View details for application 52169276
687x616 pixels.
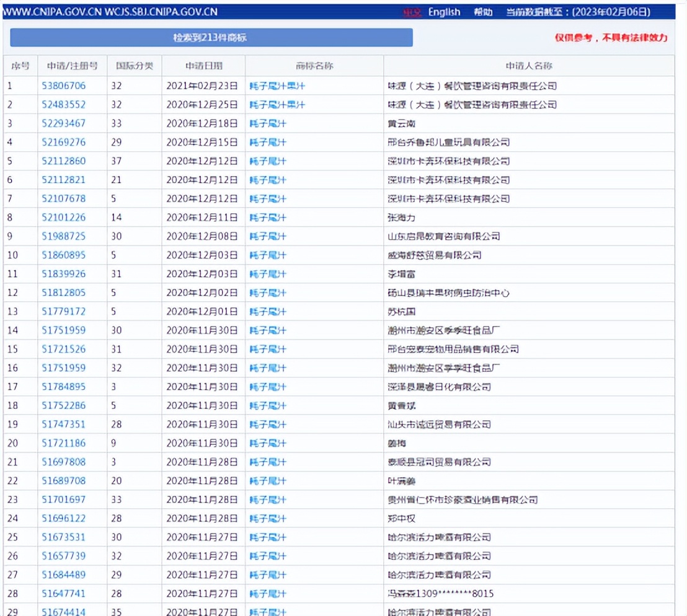point(64,142)
